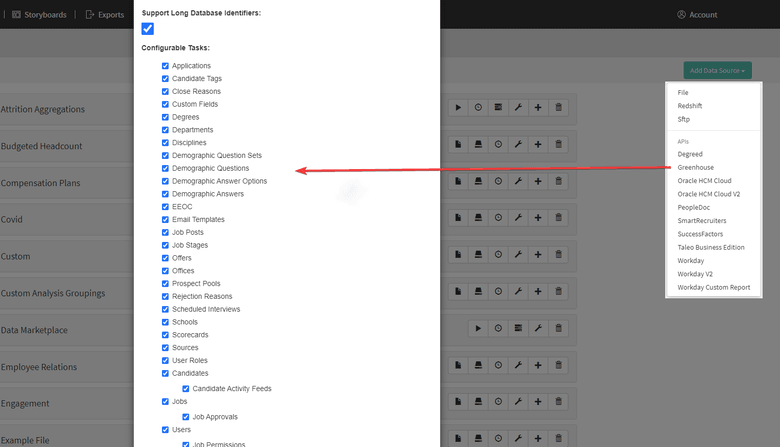Click the play icon in Attrition Aggregations row
Image resolution: width=780 pixels, height=447 pixels.
458,107
